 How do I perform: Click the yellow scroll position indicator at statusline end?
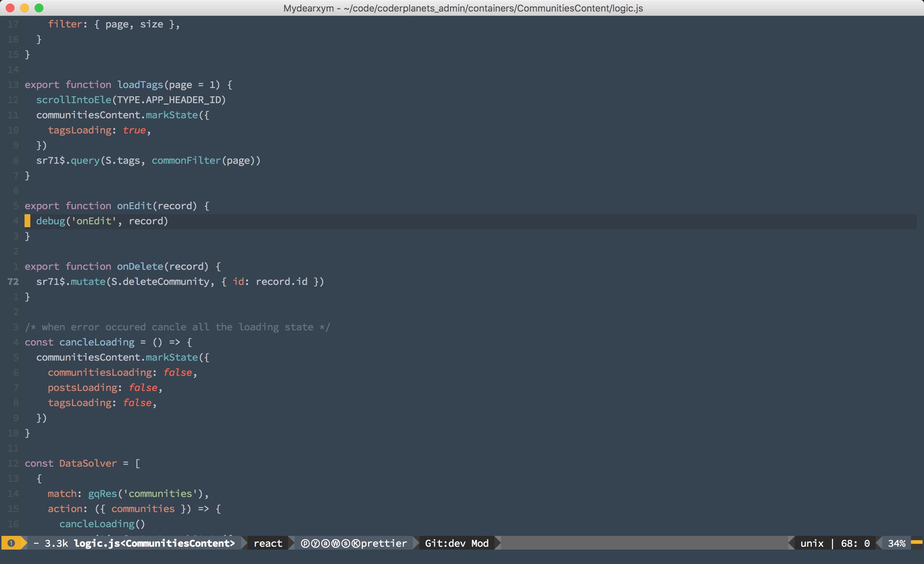916,542
